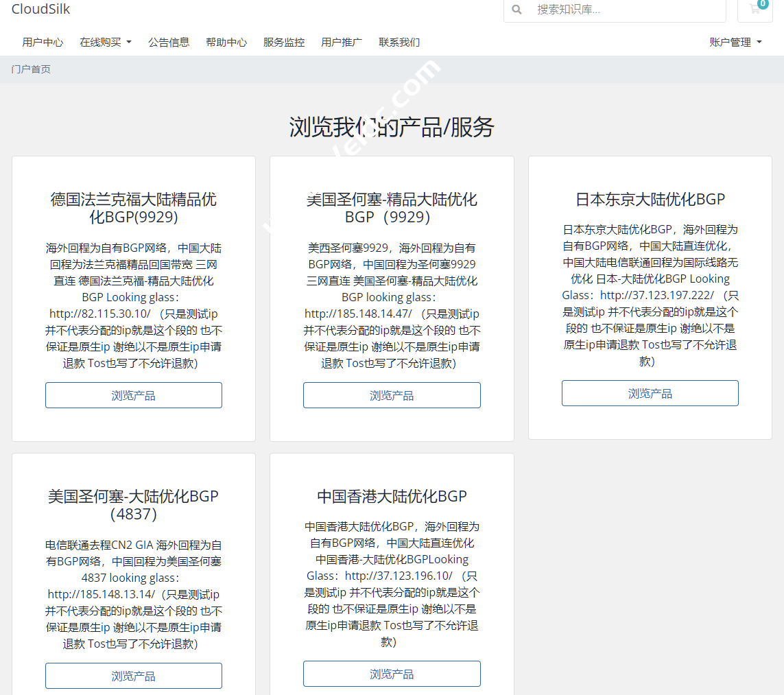The height and width of the screenshot is (695, 784).
Task: Click 联系我们 in the navigation
Action: click(x=399, y=42)
